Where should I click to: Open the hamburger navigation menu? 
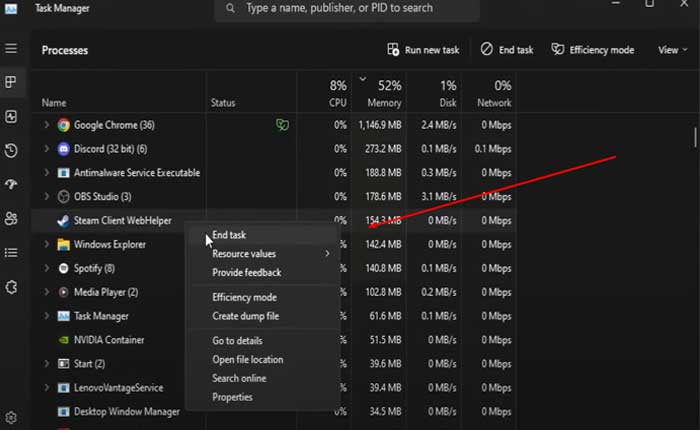pos(11,48)
